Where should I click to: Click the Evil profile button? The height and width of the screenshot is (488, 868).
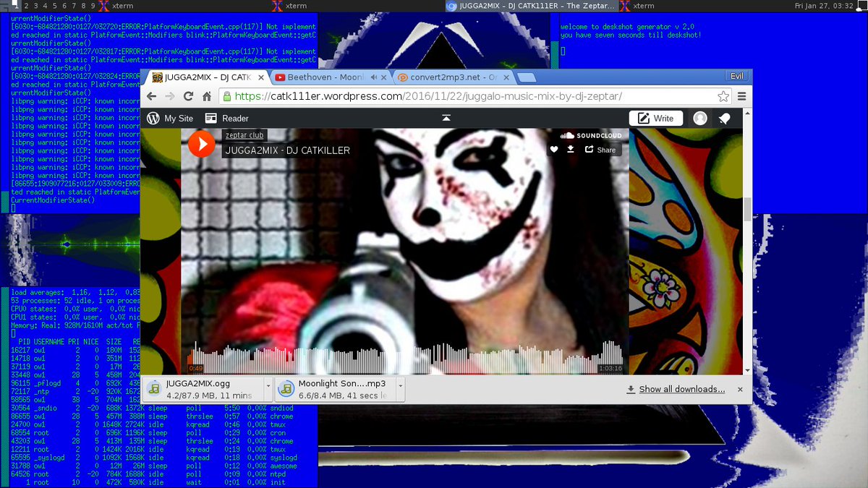click(x=736, y=76)
